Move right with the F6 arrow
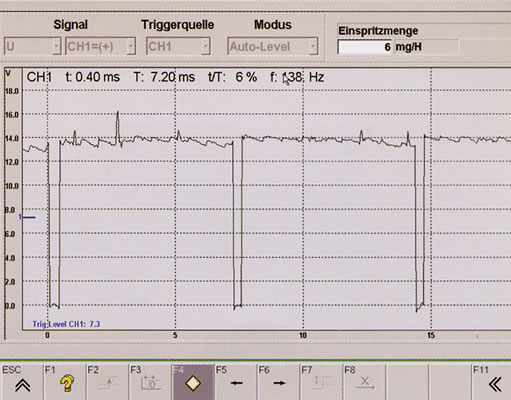 click(x=279, y=383)
